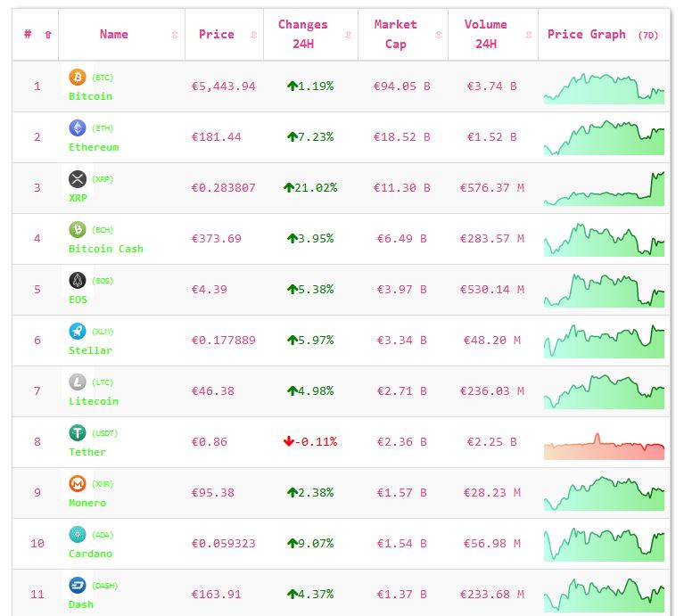Screen dimensions: 684x616
Task: Click the Litecoin silver logo icon
Action: click(x=78, y=382)
